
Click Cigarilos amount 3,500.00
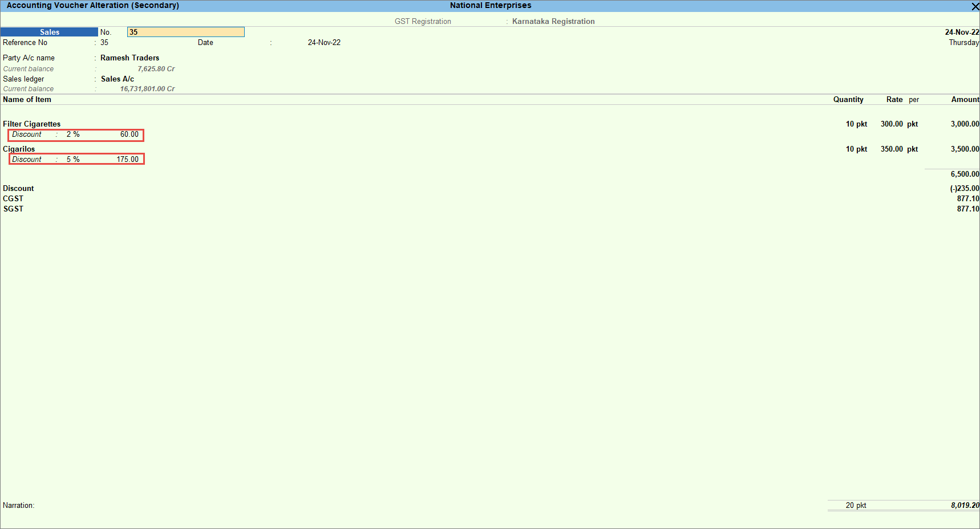pos(965,149)
